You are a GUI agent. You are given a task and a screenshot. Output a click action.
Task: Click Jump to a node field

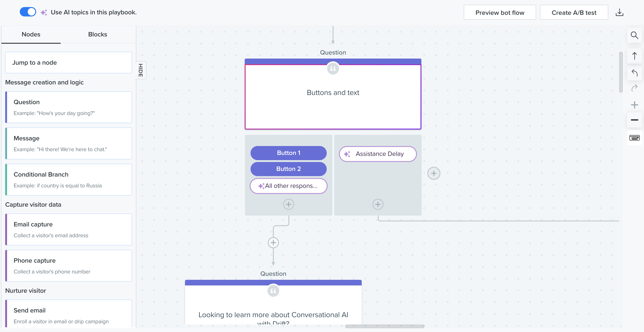(x=68, y=63)
